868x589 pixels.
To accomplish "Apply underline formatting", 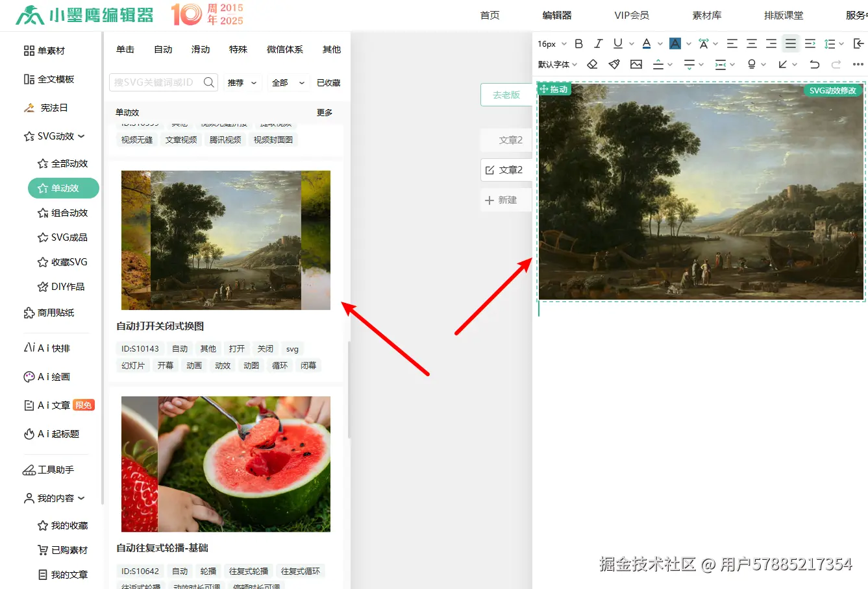I will click(617, 43).
